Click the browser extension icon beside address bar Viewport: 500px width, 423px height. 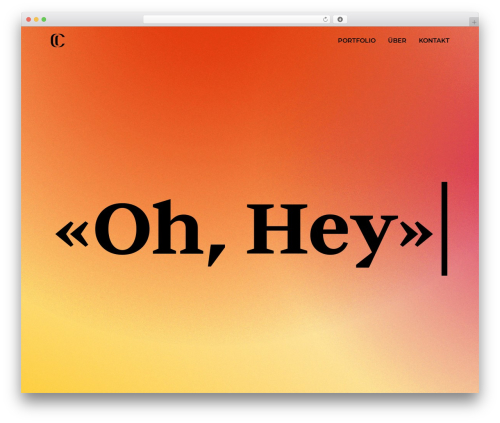pos(340,20)
